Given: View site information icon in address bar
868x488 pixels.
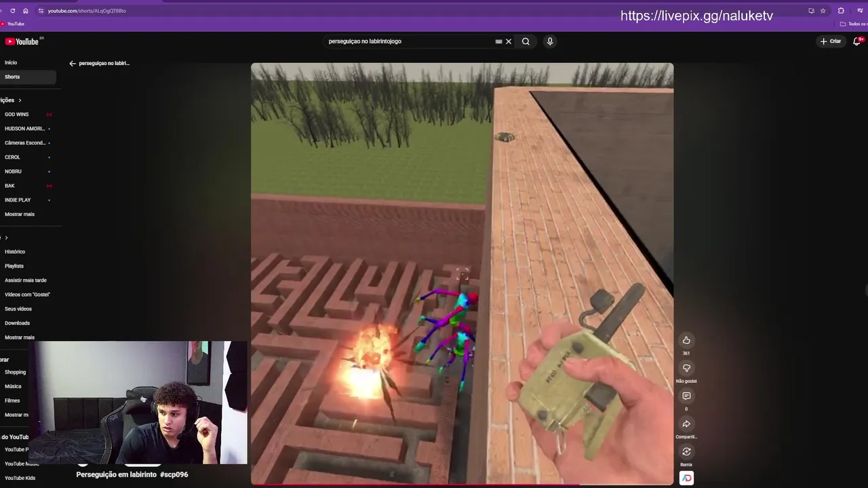Looking at the screenshot, I should pos(41,11).
